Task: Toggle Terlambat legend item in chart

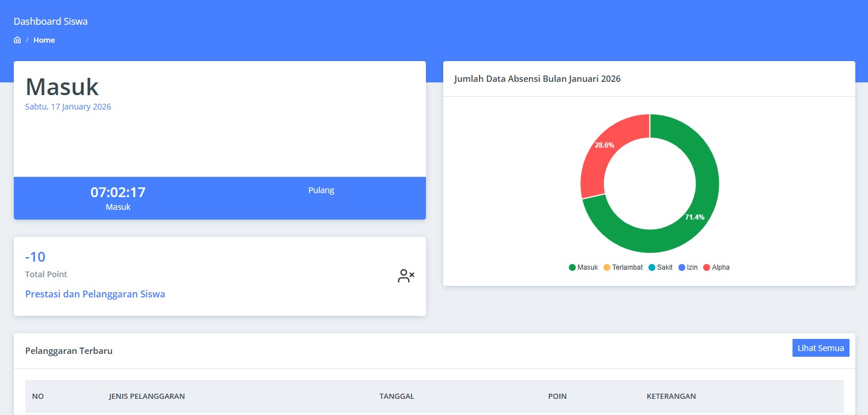Action: pos(622,267)
